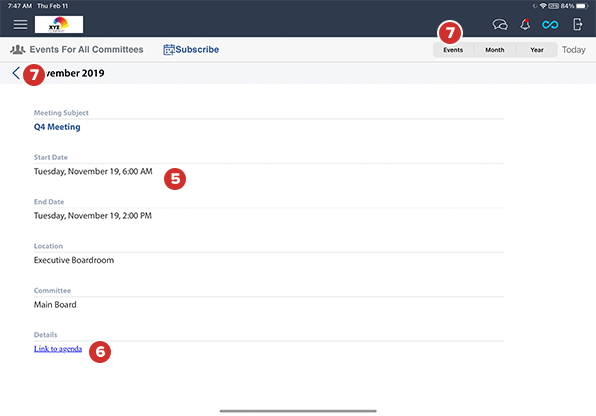Click the blue infinity sync icon
This screenshot has height=416, width=596.
tap(550, 25)
